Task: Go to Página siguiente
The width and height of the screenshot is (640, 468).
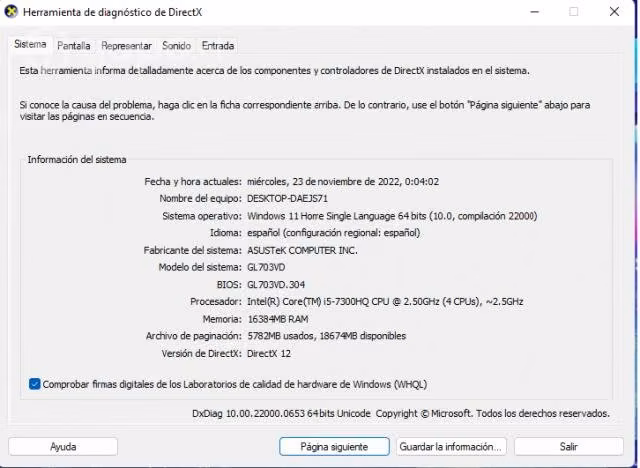Action: (334, 446)
